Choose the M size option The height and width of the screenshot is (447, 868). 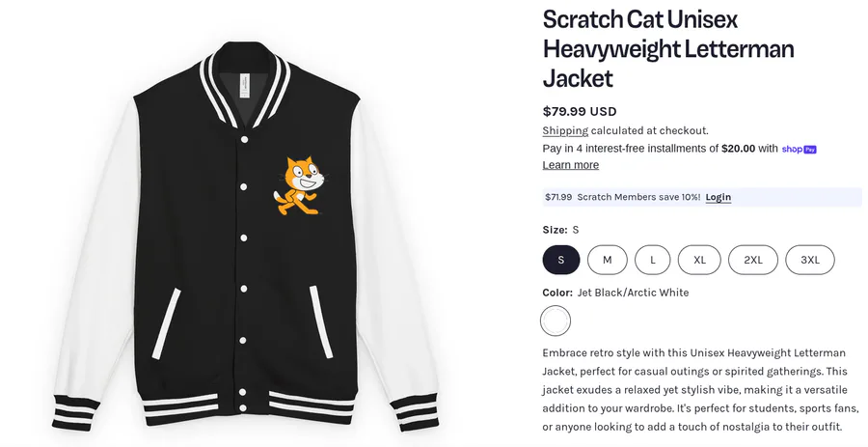(x=608, y=260)
